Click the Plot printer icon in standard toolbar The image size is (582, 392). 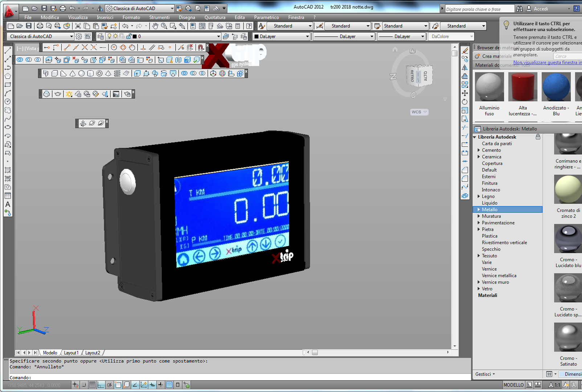(x=40, y=26)
